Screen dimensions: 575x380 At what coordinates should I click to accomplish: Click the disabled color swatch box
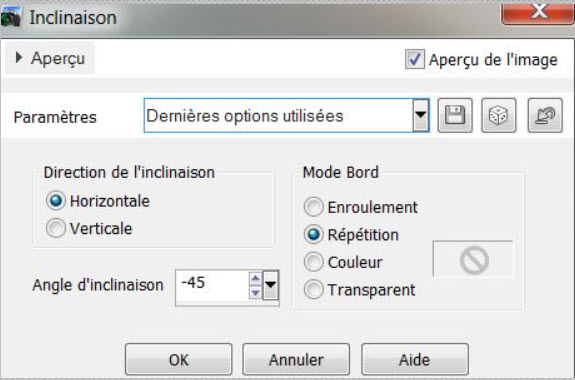pyautogui.click(x=473, y=259)
